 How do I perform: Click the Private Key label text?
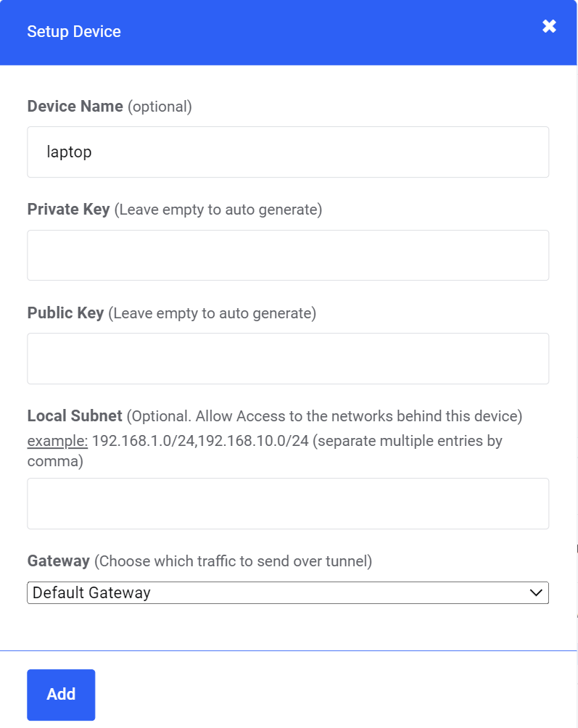[x=69, y=210]
